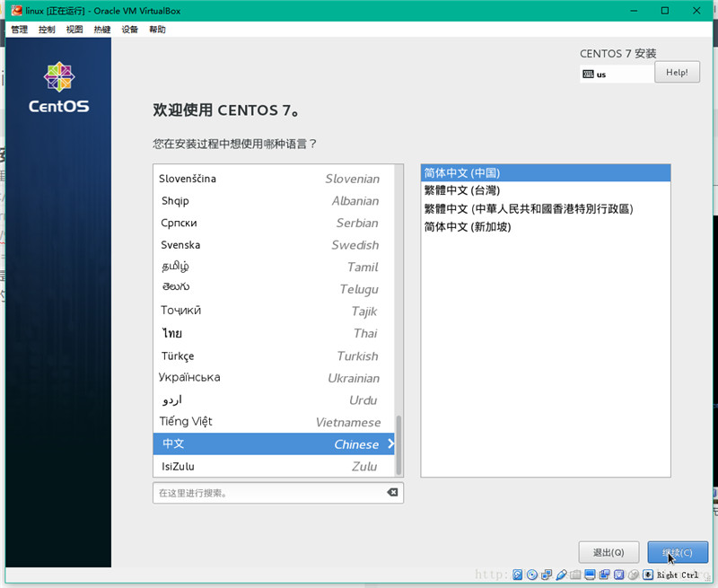
Task: Select Українська Ukrainian language row
Action: [274, 378]
